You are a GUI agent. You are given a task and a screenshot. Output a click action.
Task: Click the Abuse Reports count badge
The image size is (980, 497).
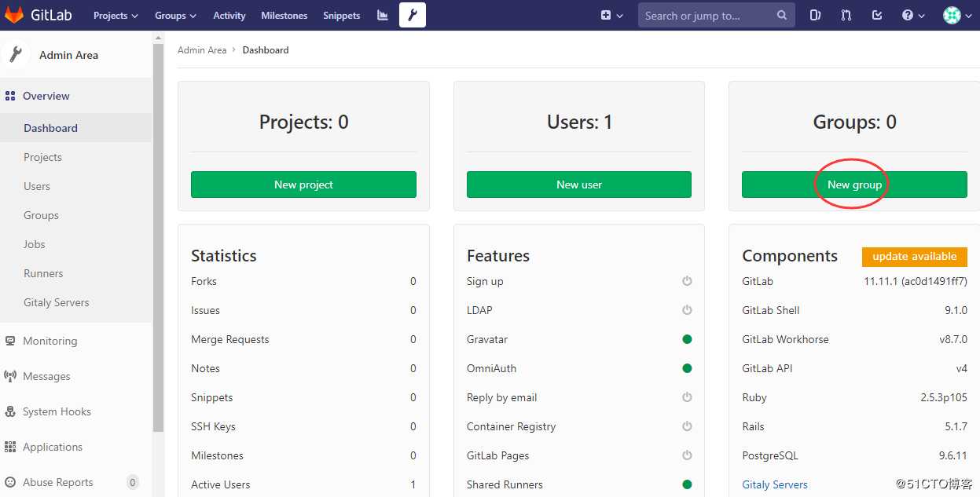click(133, 482)
